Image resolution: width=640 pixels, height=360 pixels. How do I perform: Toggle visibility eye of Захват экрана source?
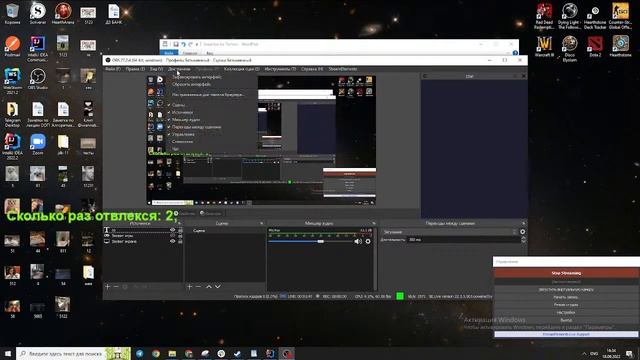173,241
